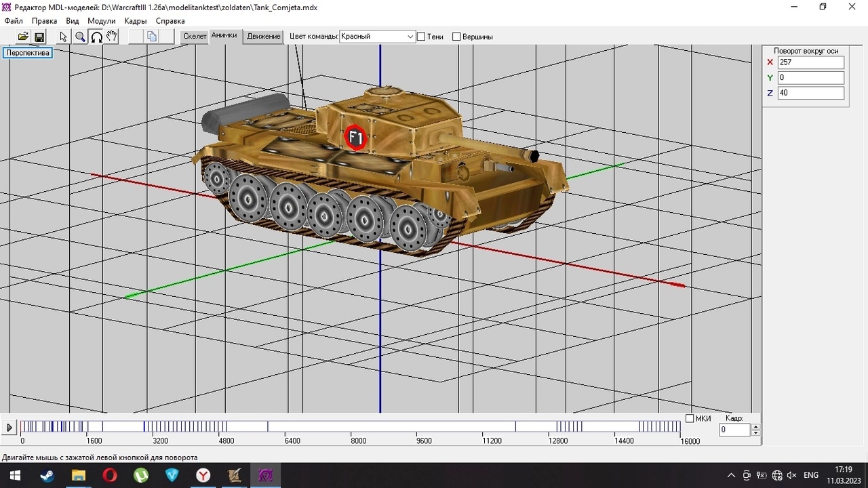Click the floppy disk save icon
The image size is (868, 488).
[x=39, y=37]
